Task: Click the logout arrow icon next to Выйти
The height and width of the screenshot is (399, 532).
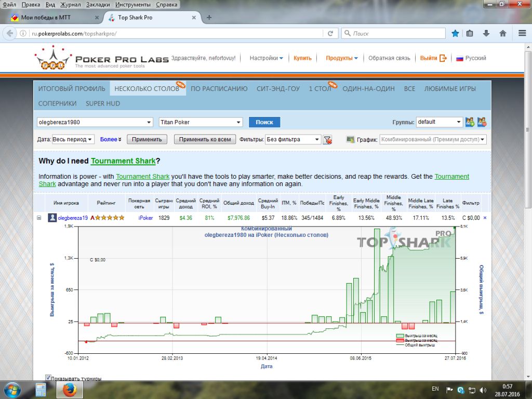Action: pos(443,58)
